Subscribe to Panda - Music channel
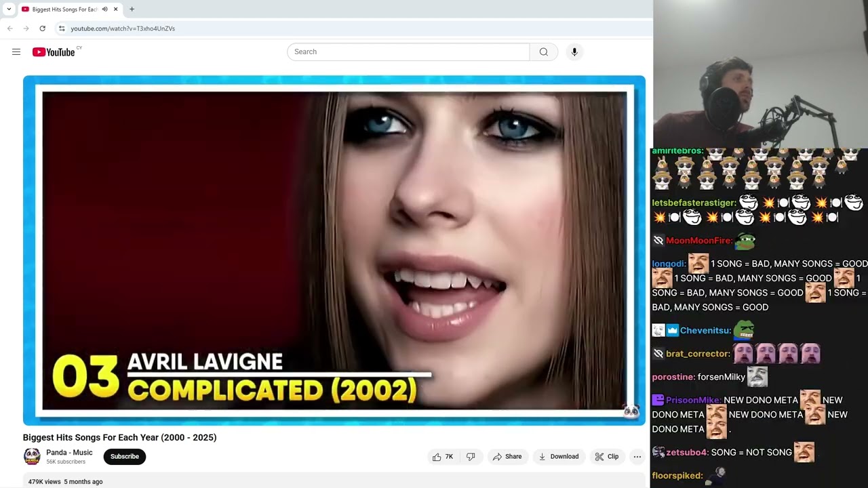 tap(125, 456)
